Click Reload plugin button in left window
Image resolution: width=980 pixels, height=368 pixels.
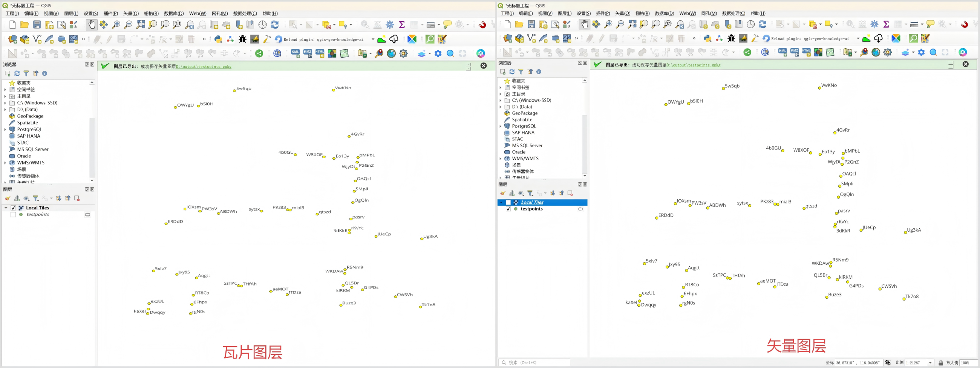click(319, 39)
